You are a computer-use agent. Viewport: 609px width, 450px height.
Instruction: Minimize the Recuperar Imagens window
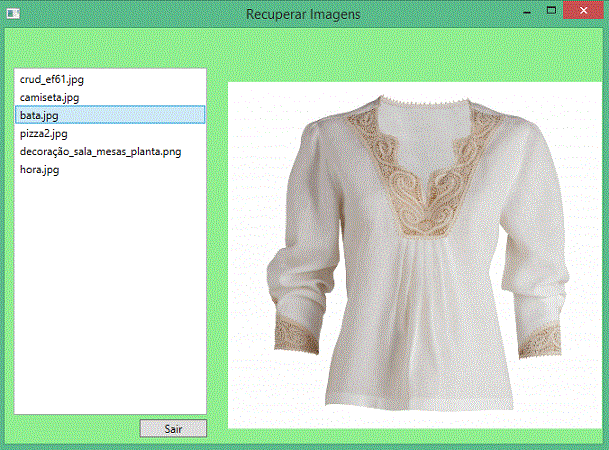tap(527, 12)
